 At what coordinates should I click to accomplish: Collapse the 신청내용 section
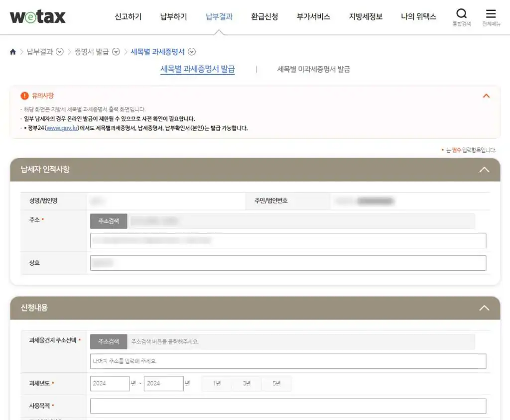pos(484,308)
